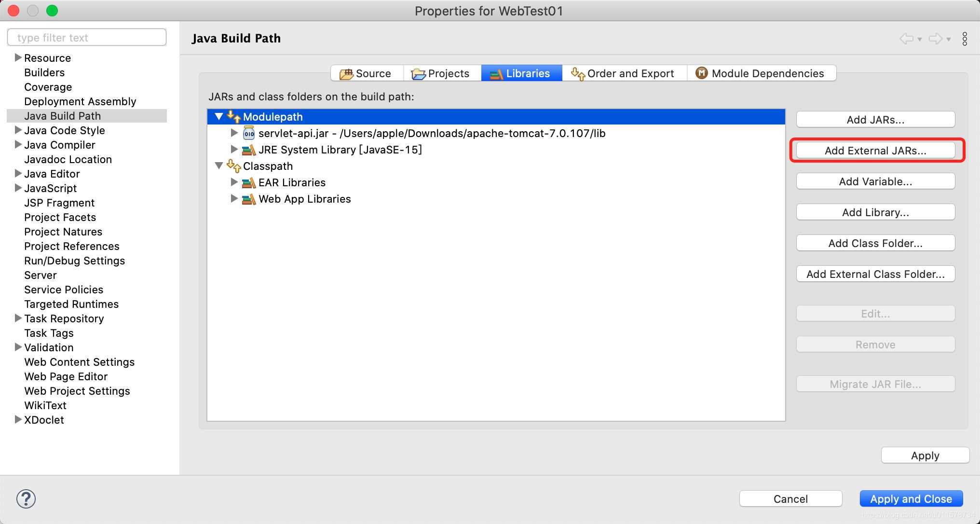
Task: Select Web App Libraries tree item
Action: coord(305,199)
